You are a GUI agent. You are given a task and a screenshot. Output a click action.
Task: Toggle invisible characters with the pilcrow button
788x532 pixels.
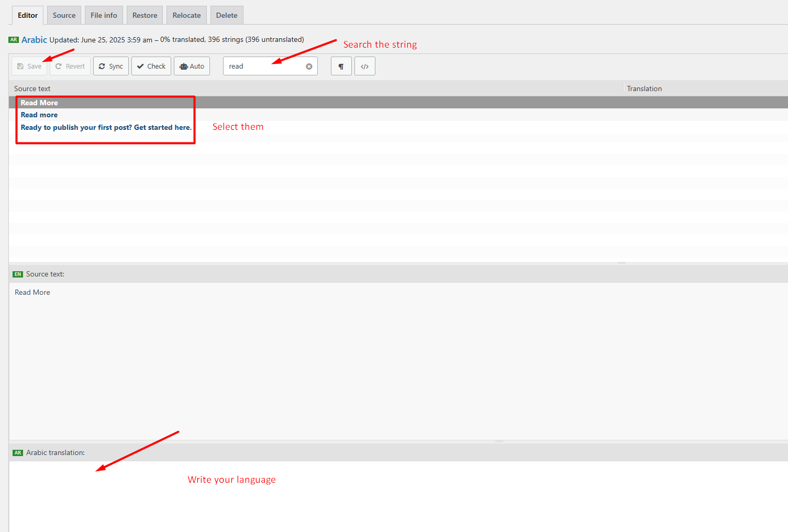coord(341,66)
